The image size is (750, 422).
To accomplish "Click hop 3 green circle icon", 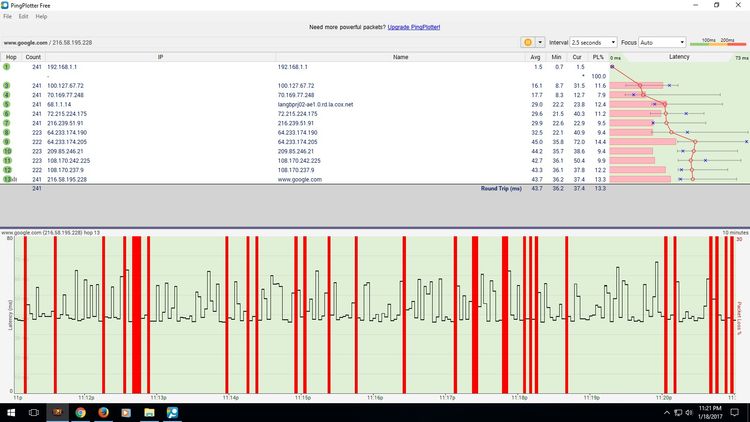I will [7, 86].
